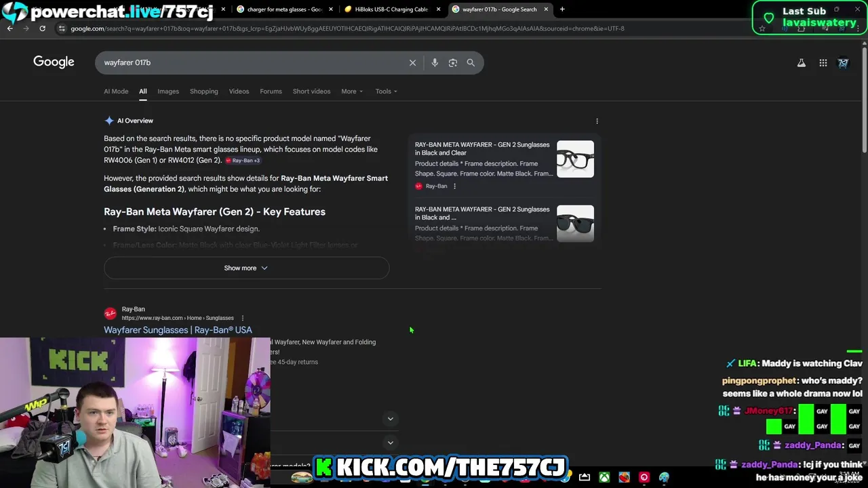
Task: Switch to Shopping tab
Action: coord(204,91)
